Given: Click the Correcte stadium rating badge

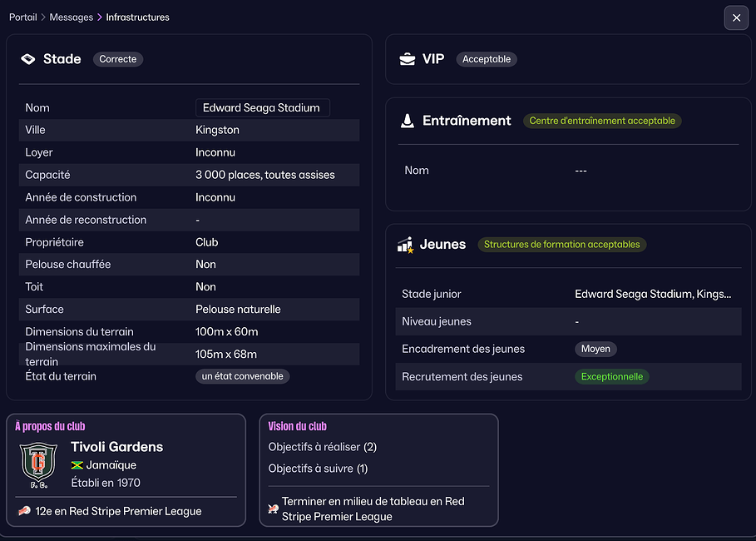Looking at the screenshot, I should 118,59.
